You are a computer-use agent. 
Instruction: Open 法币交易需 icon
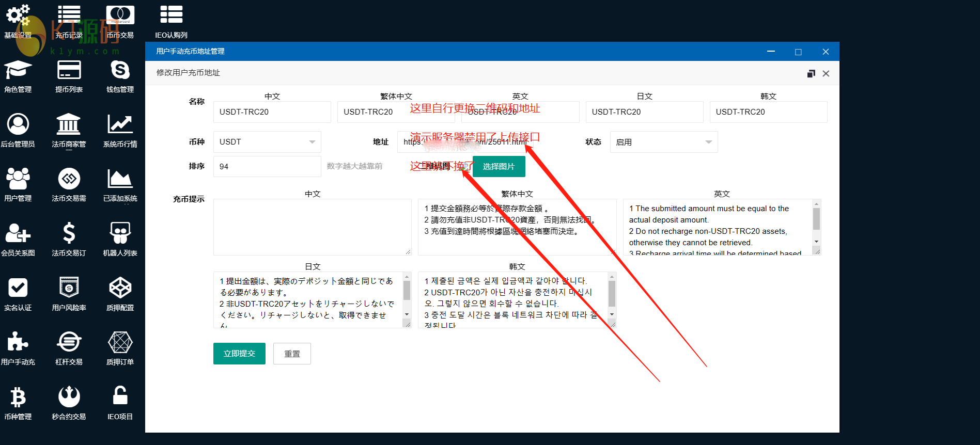point(69,179)
